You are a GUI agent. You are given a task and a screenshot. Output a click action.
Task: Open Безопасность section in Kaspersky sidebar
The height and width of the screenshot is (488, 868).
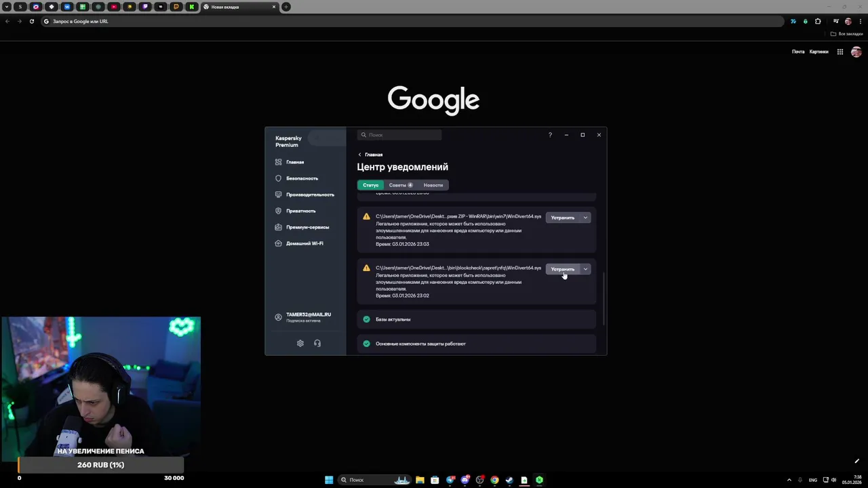pyautogui.click(x=296, y=178)
